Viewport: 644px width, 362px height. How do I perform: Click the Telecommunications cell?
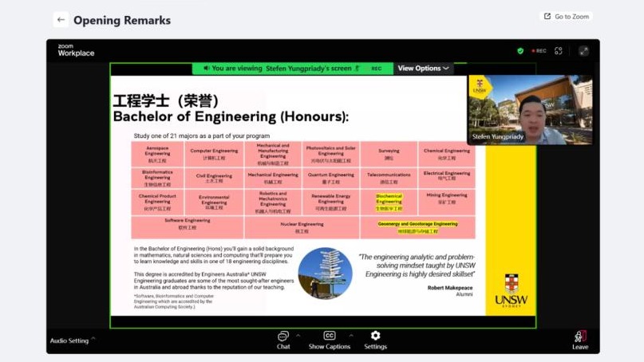389,178
